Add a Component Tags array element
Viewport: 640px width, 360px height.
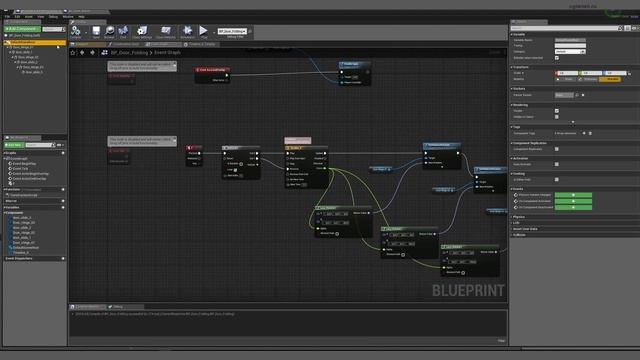pos(584,133)
